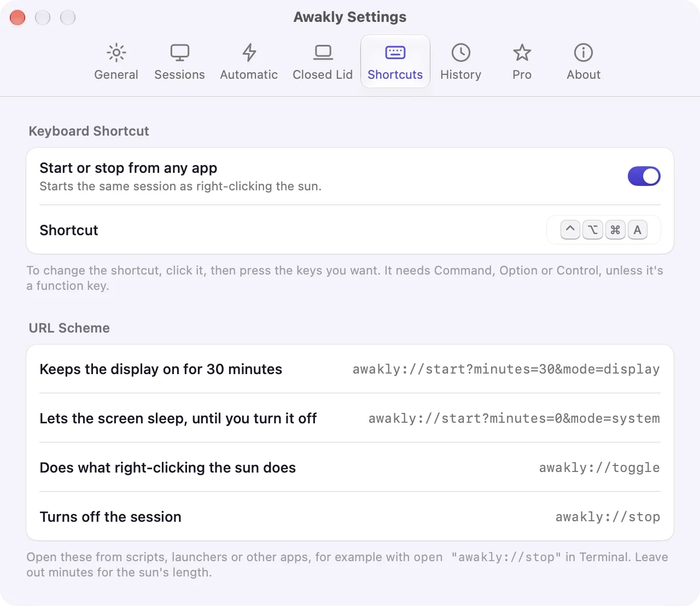
Task: Open the Closed Lid tab label
Action: (x=323, y=74)
